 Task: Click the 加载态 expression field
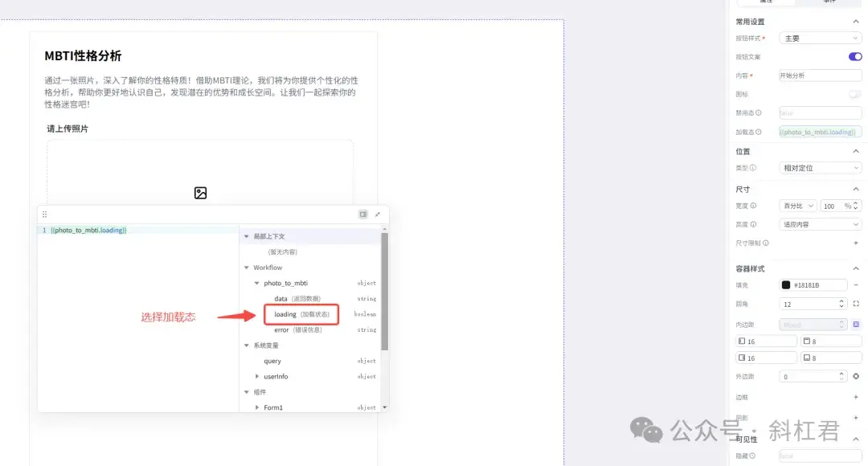pos(820,132)
